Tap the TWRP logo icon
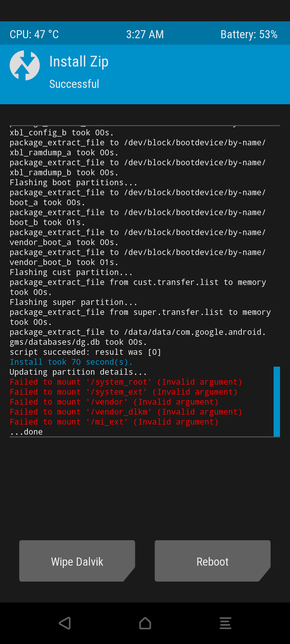The width and height of the screenshot is (290, 644). click(24, 65)
